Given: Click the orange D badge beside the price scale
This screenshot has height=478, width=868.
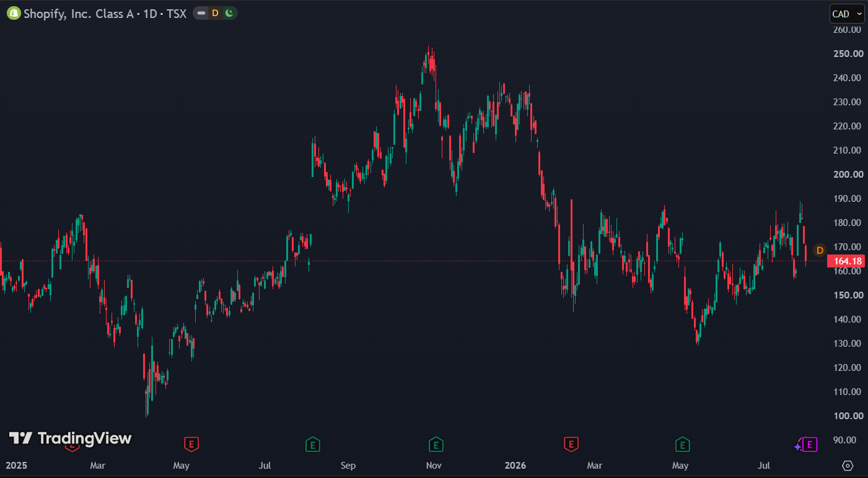Looking at the screenshot, I should pos(820,250).
